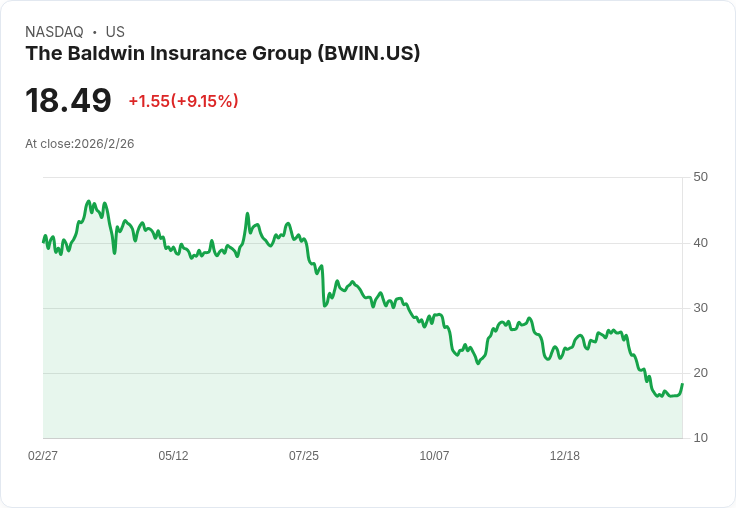Click the At close 2026/2/26 text

pos(80,144)
